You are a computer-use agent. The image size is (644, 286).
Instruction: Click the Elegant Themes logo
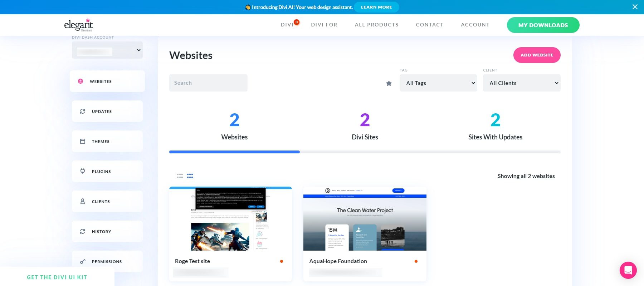pos(78,25)
